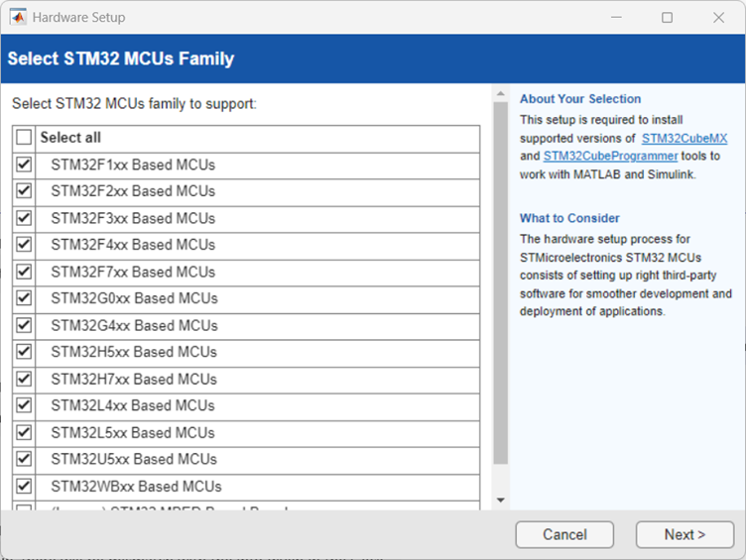Select the STM32F2xx Based MCUs row label
Viewport: 746px width, 560px height.
[133, 191]
